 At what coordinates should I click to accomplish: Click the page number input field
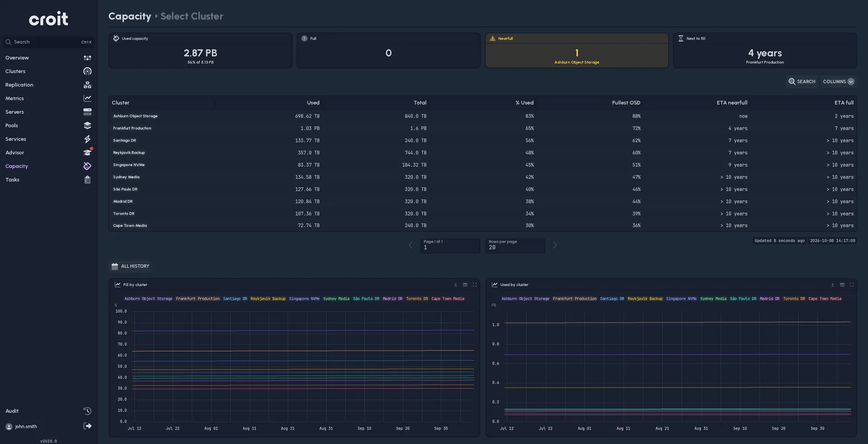[x=450, y=245]
